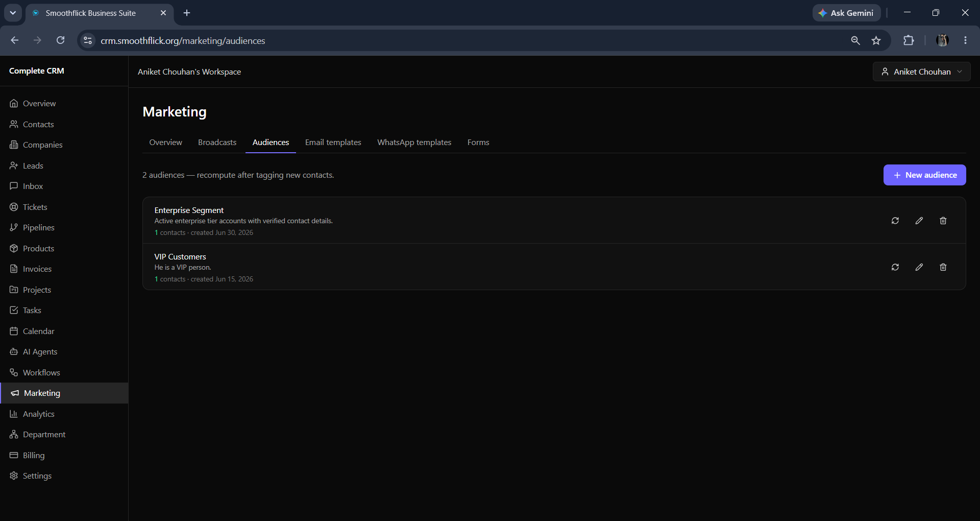Screen dimensions: 980x521
Task: Open the Inbox
Action: (64, 186)
